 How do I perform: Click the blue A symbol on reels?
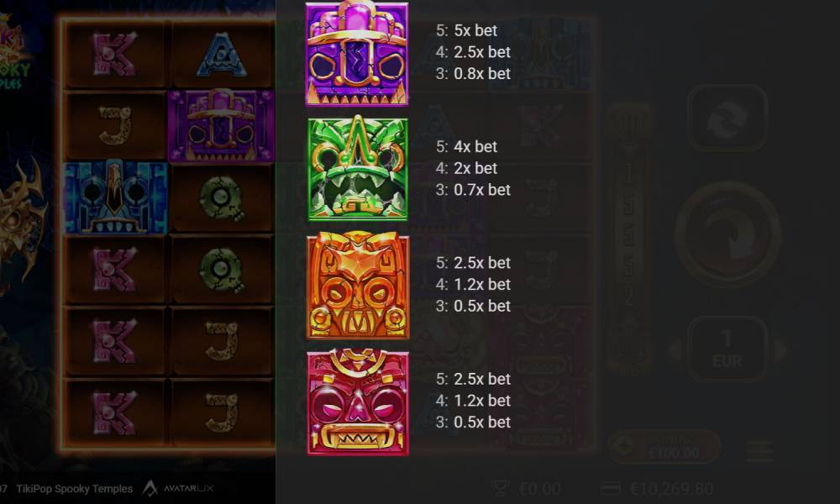point(222,55)
